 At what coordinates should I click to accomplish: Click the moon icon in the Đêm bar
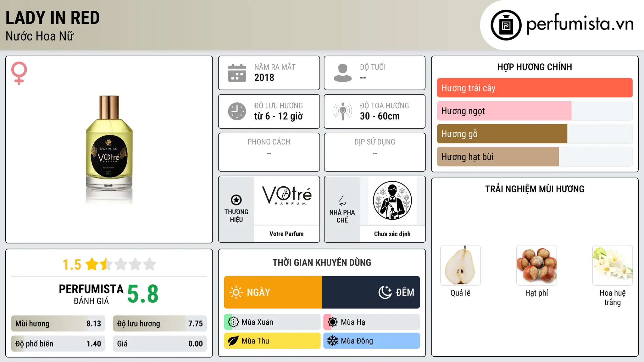point(385,292)
